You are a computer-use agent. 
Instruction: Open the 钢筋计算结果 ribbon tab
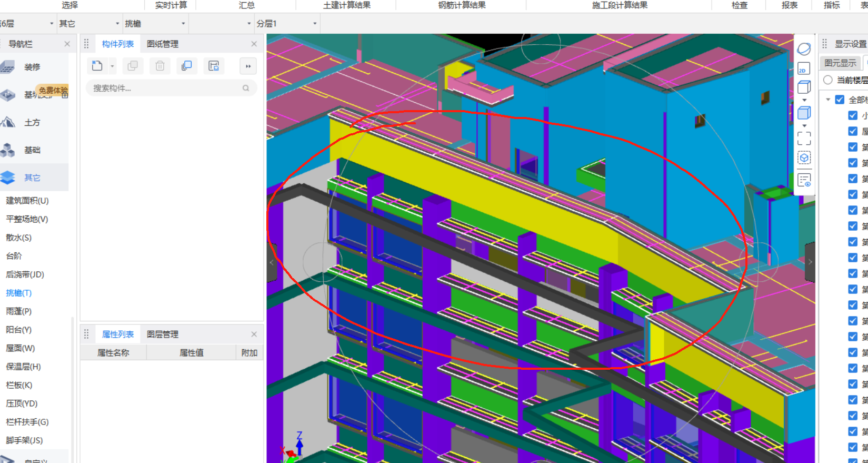click(462, 5)
